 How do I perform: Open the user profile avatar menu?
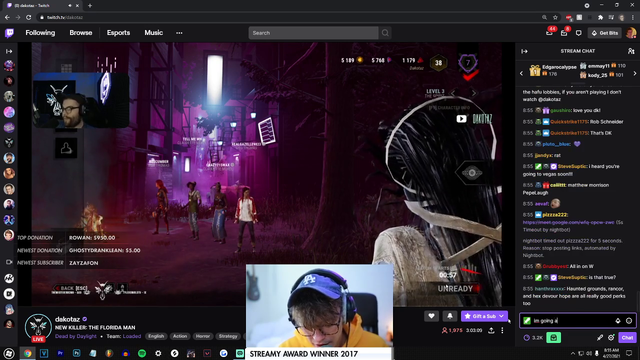tap(631, 33)
